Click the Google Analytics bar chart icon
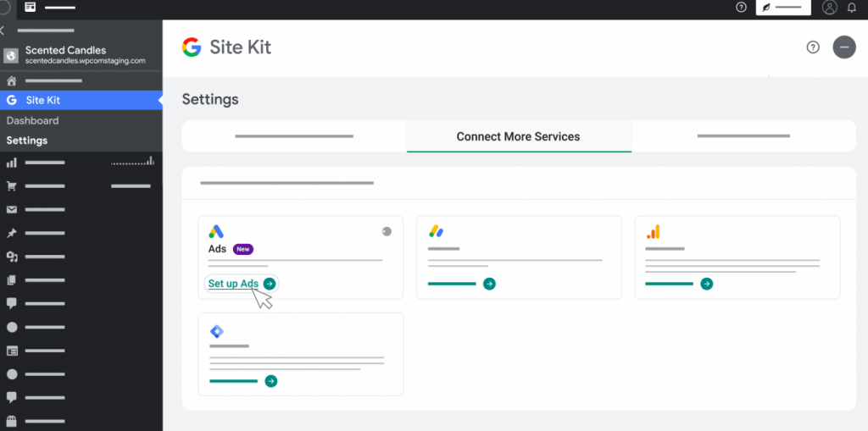This screenshot has width=868, height=431. [653, 232]
